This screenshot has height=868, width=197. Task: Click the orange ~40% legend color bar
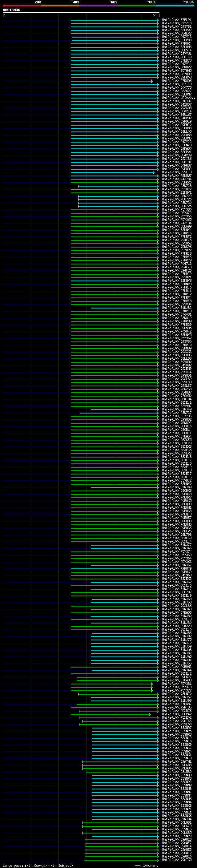[x=60, y=6]
